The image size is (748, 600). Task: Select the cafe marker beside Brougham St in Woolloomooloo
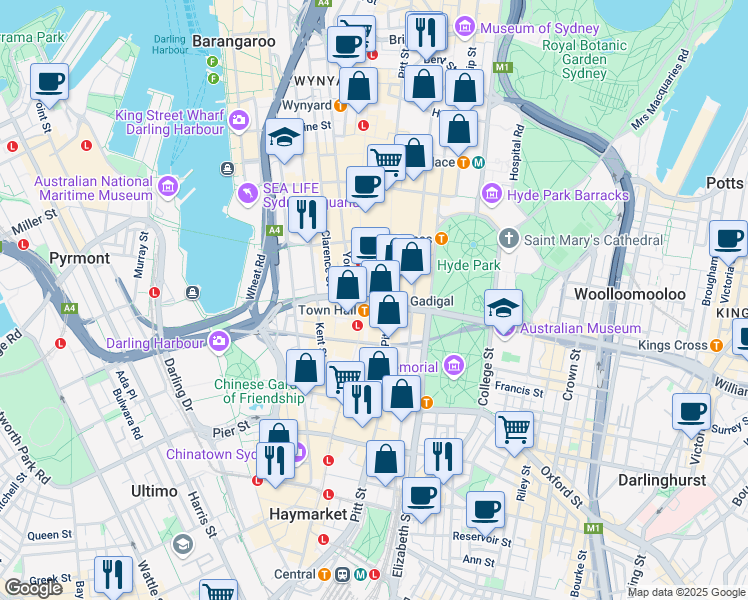click(x=728, y=241)
